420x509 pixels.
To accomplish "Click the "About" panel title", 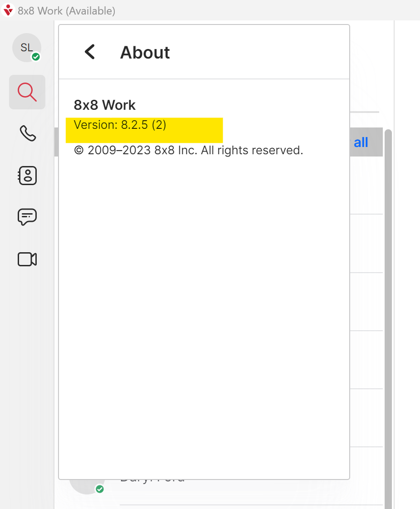I will [x=145, y=52].
